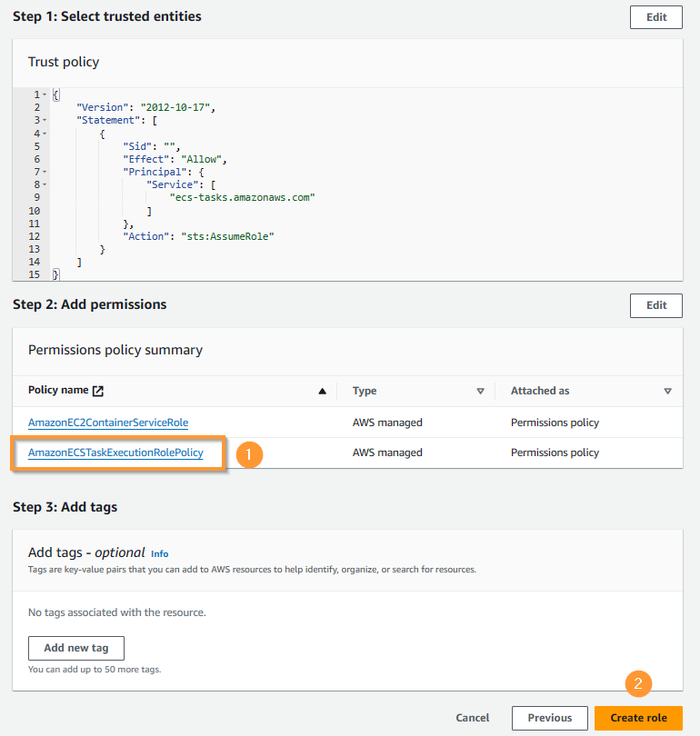Sort the Type column using its arrow
Image resolution: width=700 pixels, height=736 pixels.
[x=480, y=391]
